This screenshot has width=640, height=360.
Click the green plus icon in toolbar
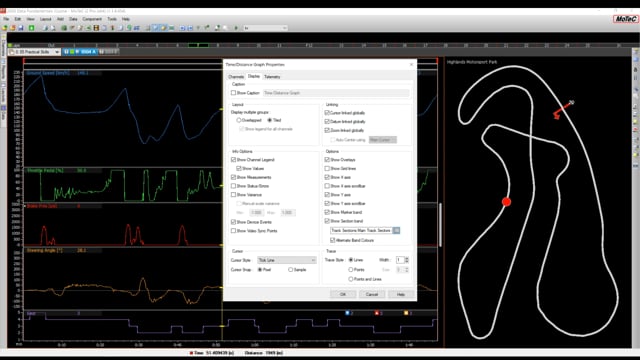31,28
